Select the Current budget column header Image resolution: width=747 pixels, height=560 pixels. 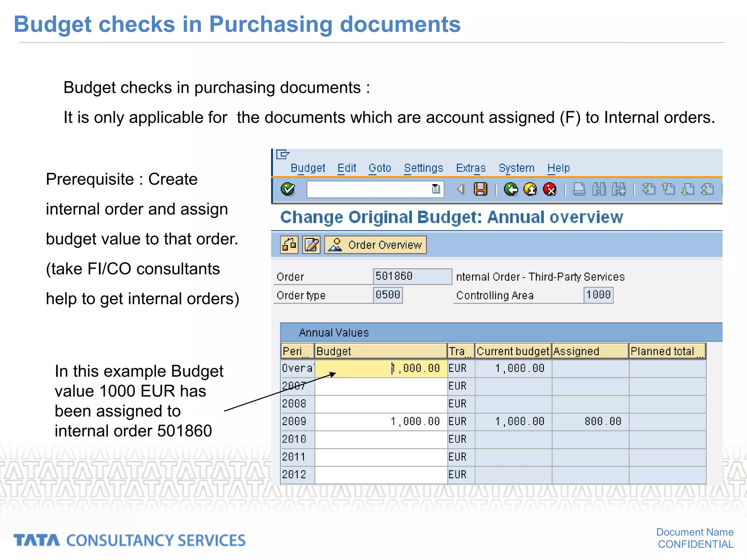coord(513,351)
